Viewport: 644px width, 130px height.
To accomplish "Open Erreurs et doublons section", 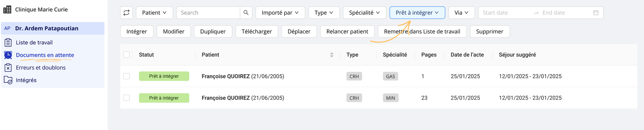I will click(x=41, y=67).
